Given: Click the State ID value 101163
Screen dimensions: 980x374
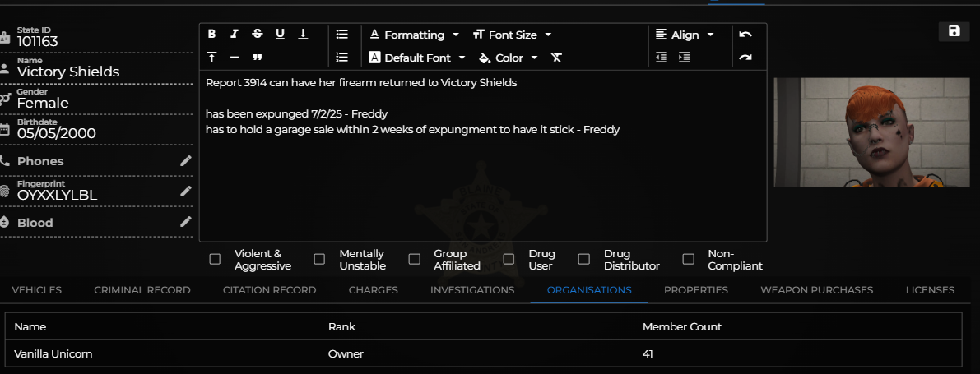Looking at the screenshot, I should coord(38,41).
